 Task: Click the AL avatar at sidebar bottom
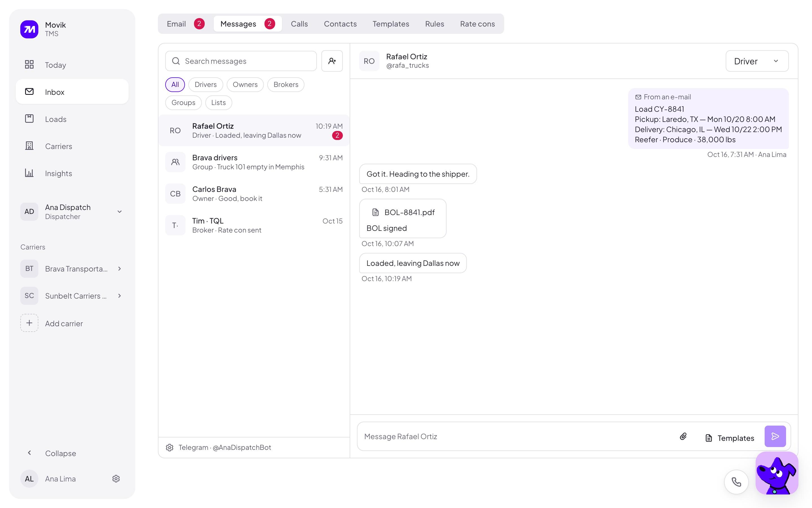click(x=29, y=479)
